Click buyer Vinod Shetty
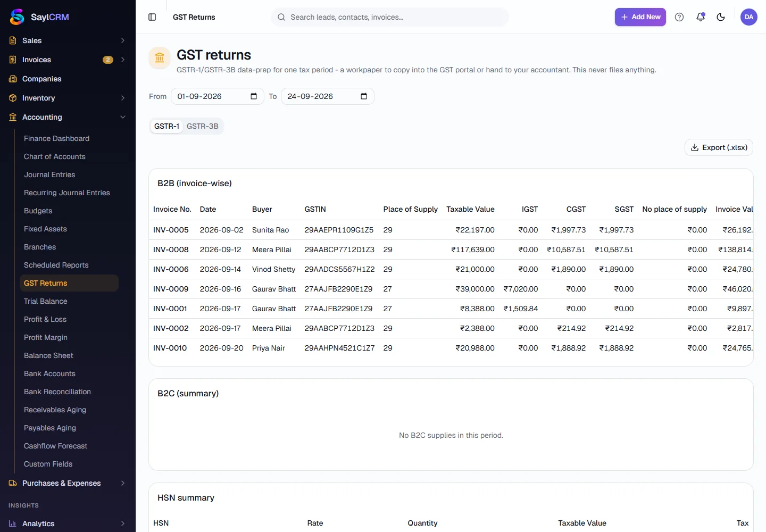The height and width of the screenshot is (532, 766). (x=273, y=269)
